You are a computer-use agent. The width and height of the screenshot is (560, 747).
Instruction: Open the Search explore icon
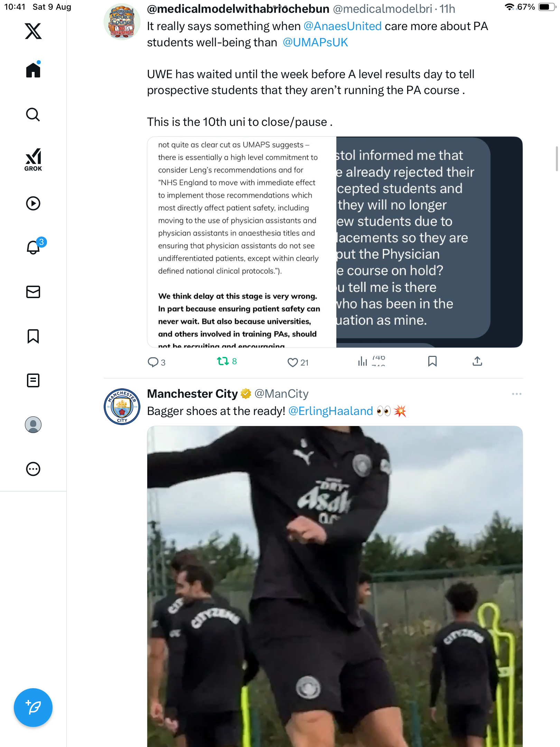tap(33, 114)
